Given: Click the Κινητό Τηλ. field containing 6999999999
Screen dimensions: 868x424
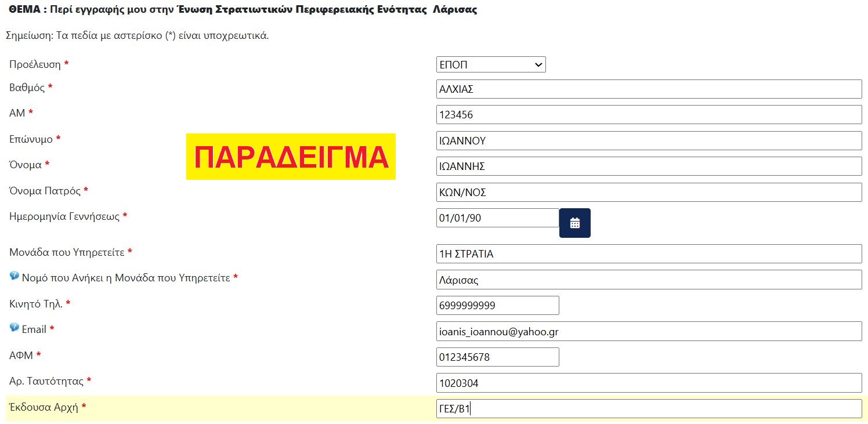Looking at the screenshot, I should pyautogui.click(x=497, y=305).
